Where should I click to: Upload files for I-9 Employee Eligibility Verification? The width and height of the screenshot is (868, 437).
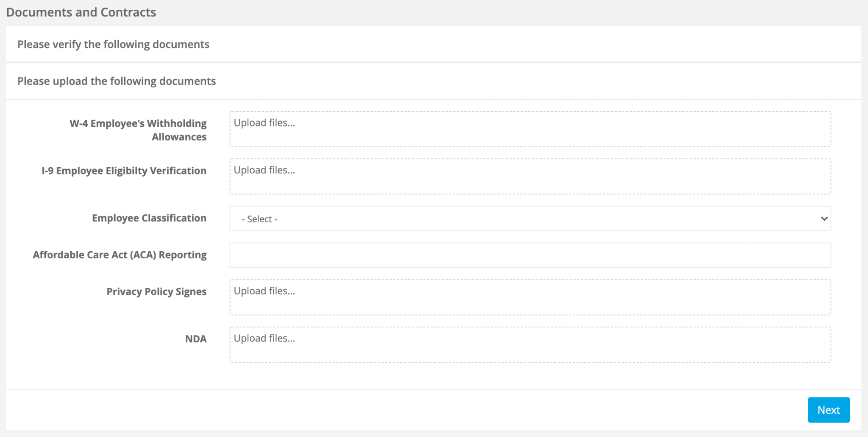click(530, 176)
